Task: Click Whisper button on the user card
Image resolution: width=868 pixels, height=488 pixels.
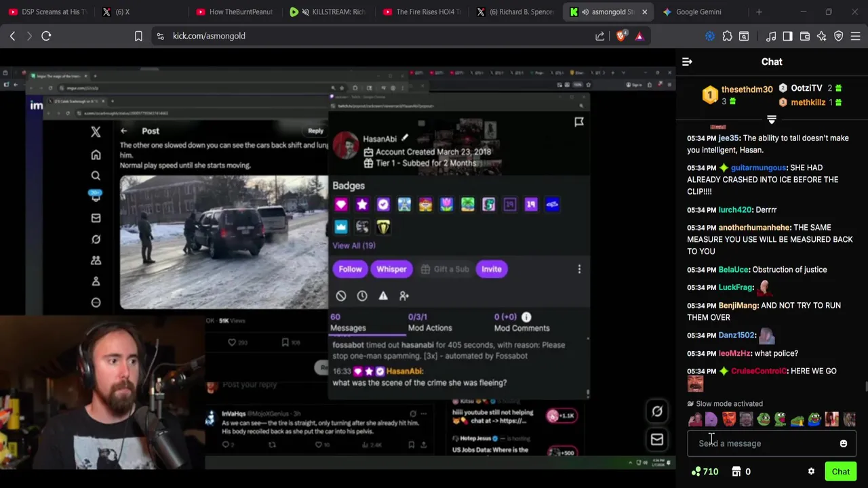Action: tap(391, 269)
